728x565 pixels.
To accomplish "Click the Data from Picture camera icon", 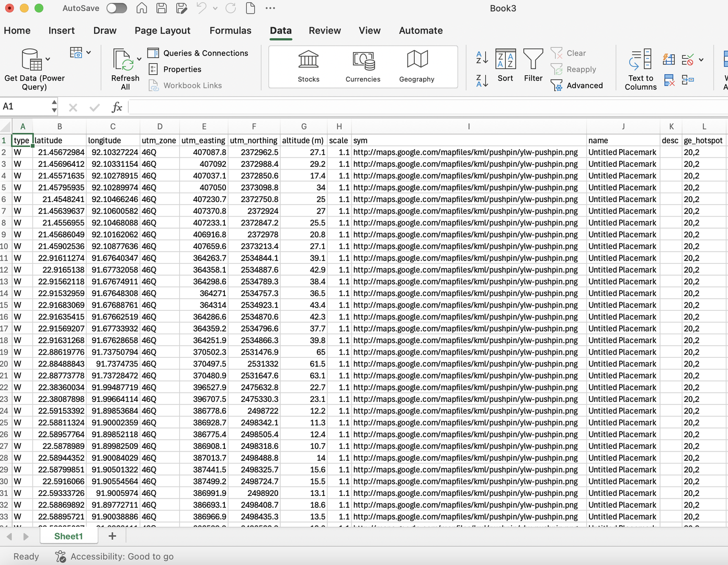I will pyautogui.click(x=76, y=52).
